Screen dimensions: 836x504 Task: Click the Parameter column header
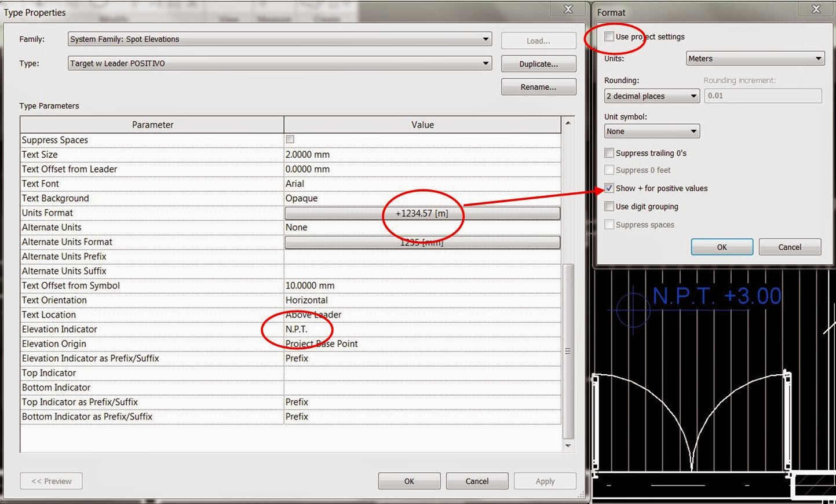(x=152, y=125)
